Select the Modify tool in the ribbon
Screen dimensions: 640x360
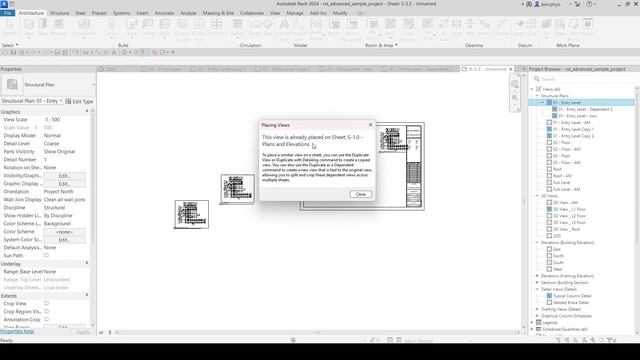[10, 27]
